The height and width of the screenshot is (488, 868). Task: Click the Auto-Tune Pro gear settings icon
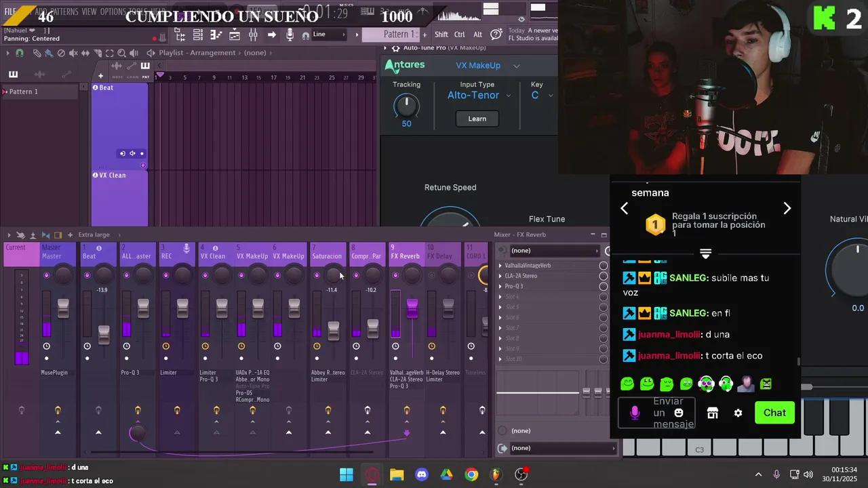pyautogui.click(x=395, y=48)
